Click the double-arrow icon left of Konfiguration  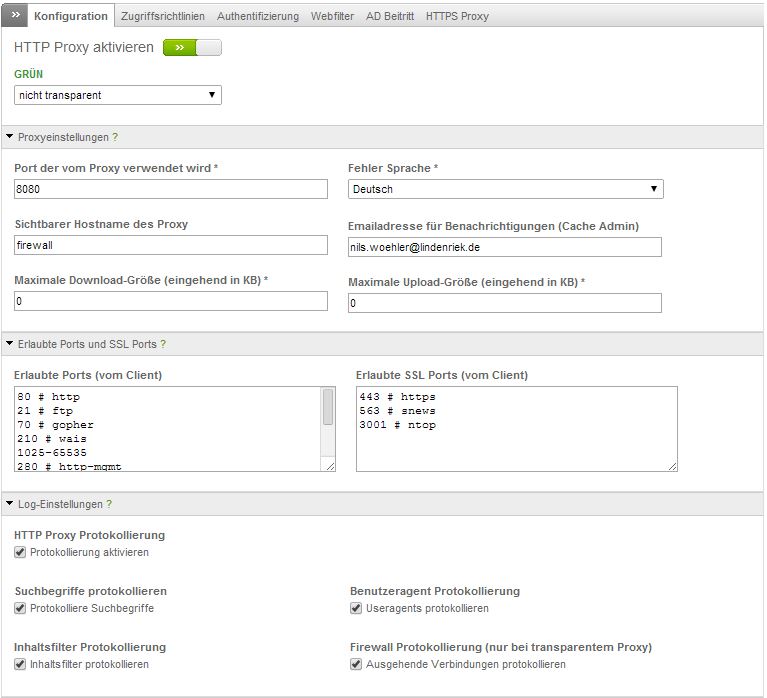click(x=16, y=16)
